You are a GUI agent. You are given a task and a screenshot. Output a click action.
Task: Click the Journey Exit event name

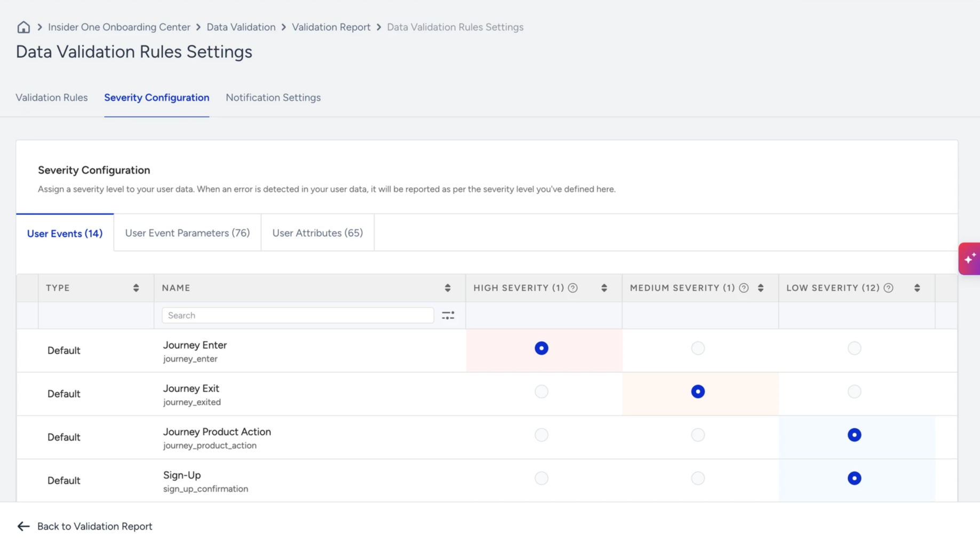point(191,388)
